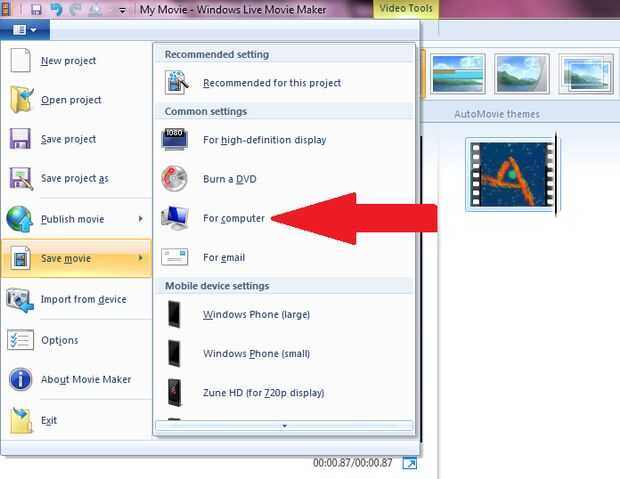Select For computer save option
620x479 pixels.
click(x=284, y=218)
